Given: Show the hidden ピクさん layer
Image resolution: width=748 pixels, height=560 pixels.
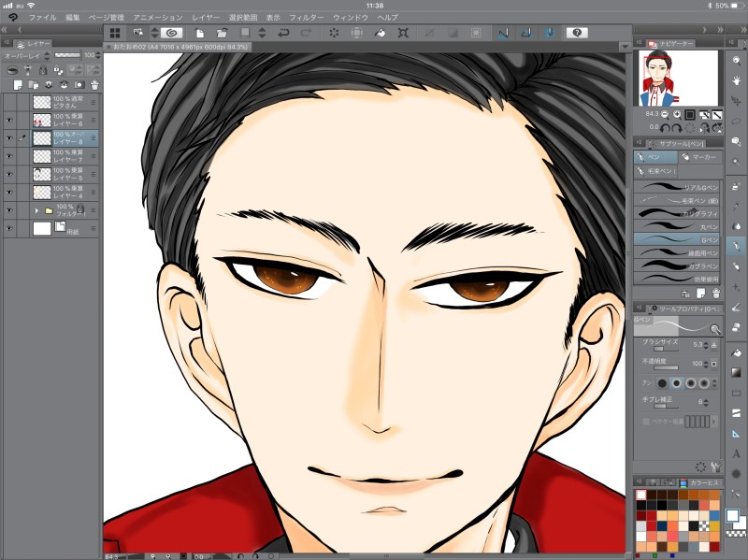Looking at the screenshot, I should coord(9,102).
